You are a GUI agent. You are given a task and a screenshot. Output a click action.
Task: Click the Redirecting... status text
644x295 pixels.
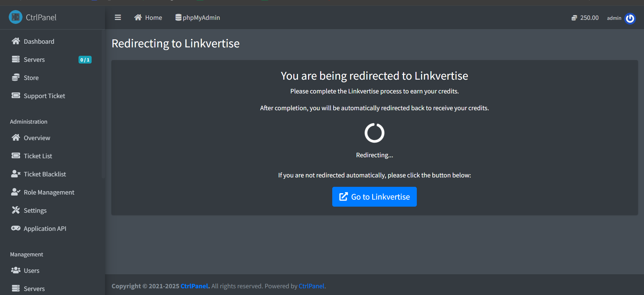[375, 155]
